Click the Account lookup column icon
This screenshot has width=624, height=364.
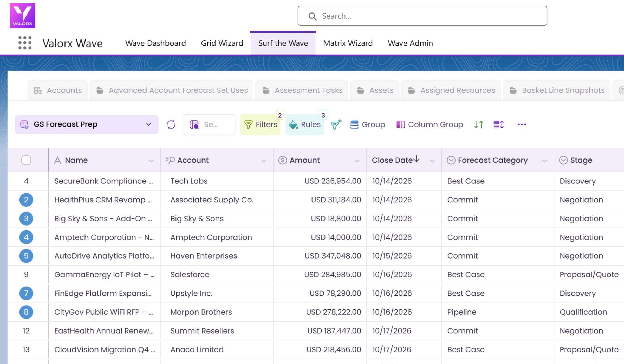pos(170,160)
